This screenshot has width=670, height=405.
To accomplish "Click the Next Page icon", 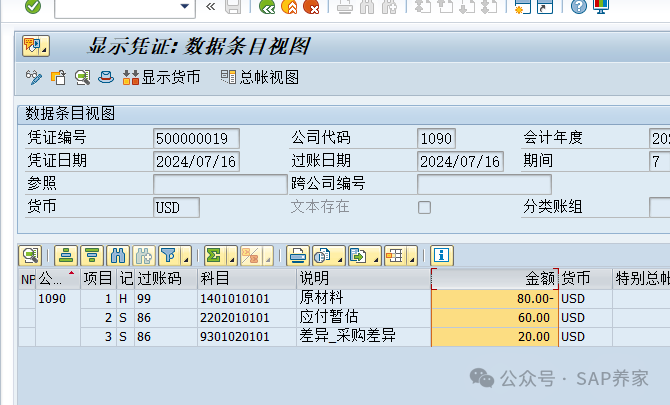I will coord(467,6).
